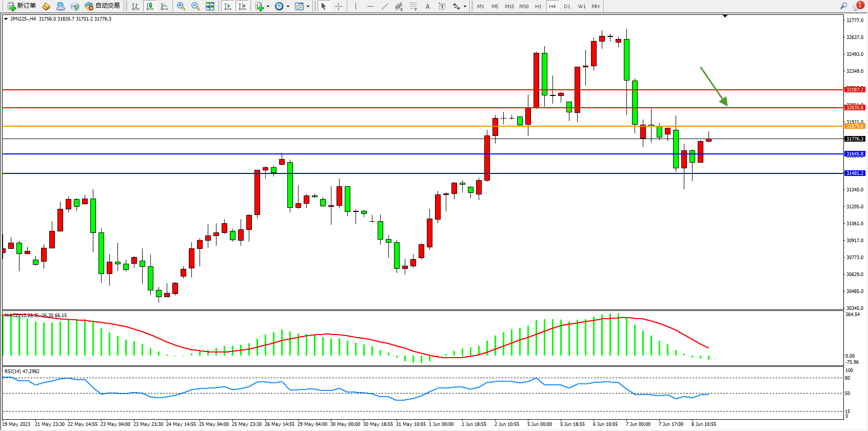Tile chart windows icon

[x=210, y=6]
